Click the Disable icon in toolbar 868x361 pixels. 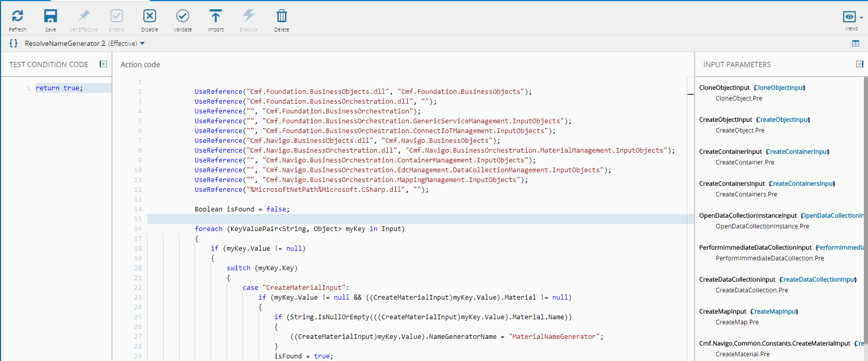[x=150, y=17]
